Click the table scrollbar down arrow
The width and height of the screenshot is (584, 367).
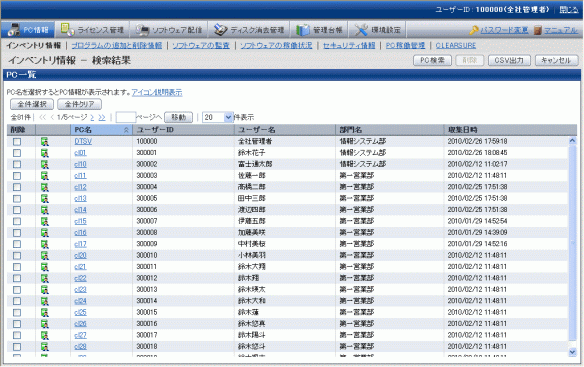[572, 352]
